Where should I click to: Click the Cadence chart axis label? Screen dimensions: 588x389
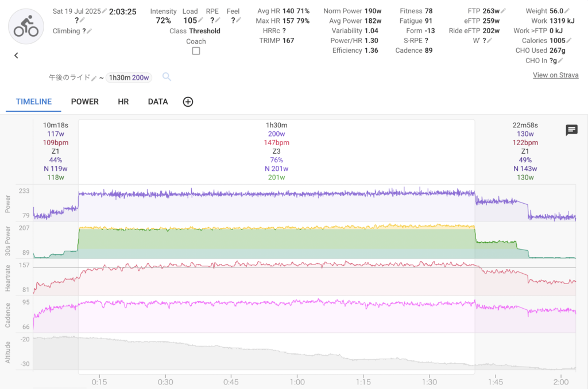(x=7, y=315)
